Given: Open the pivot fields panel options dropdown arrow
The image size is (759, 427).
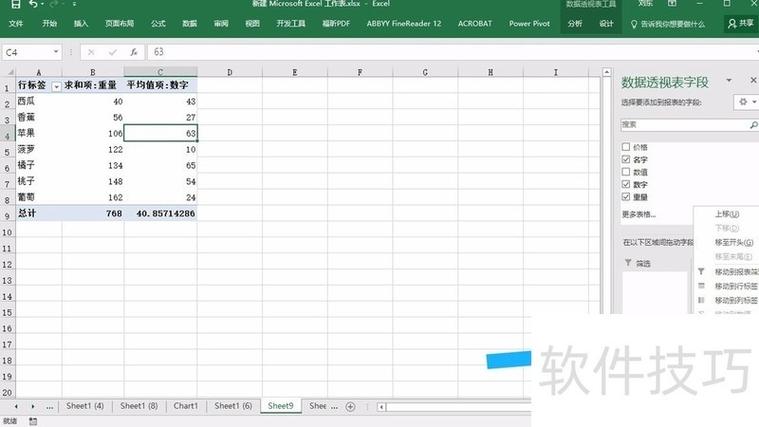Looking at the screenshot, I should (x=729, y=80).
